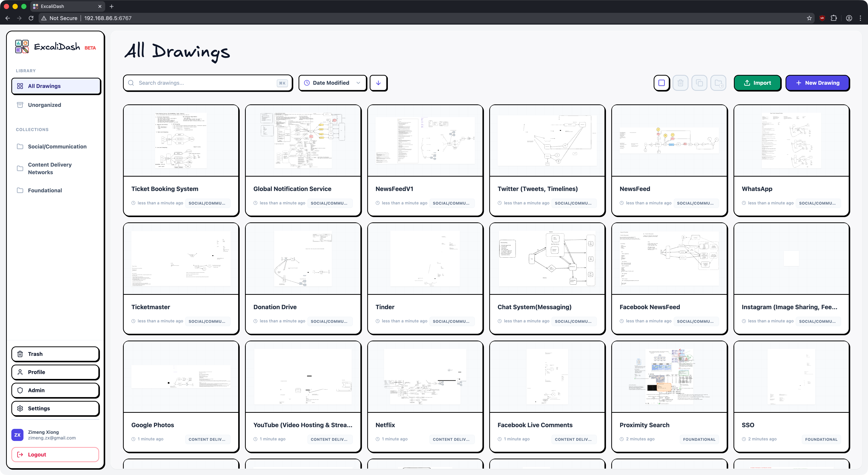Open Settings with gear icon
Viewport: 868px width, 475px height.
point(55,408)
